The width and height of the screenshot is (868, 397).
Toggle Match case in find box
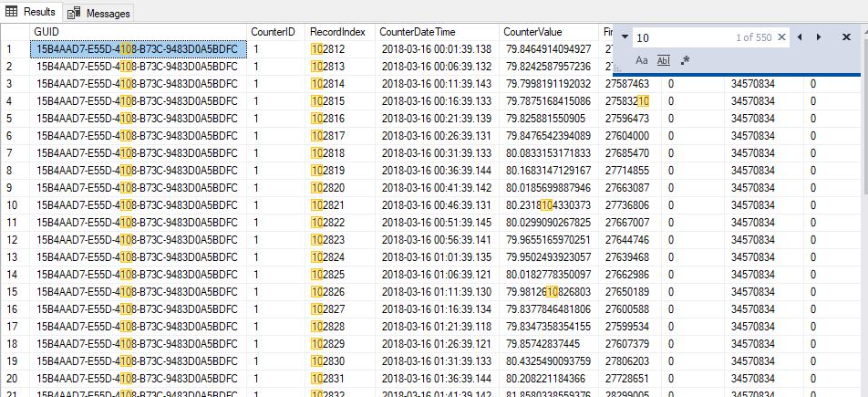point(642,60)
